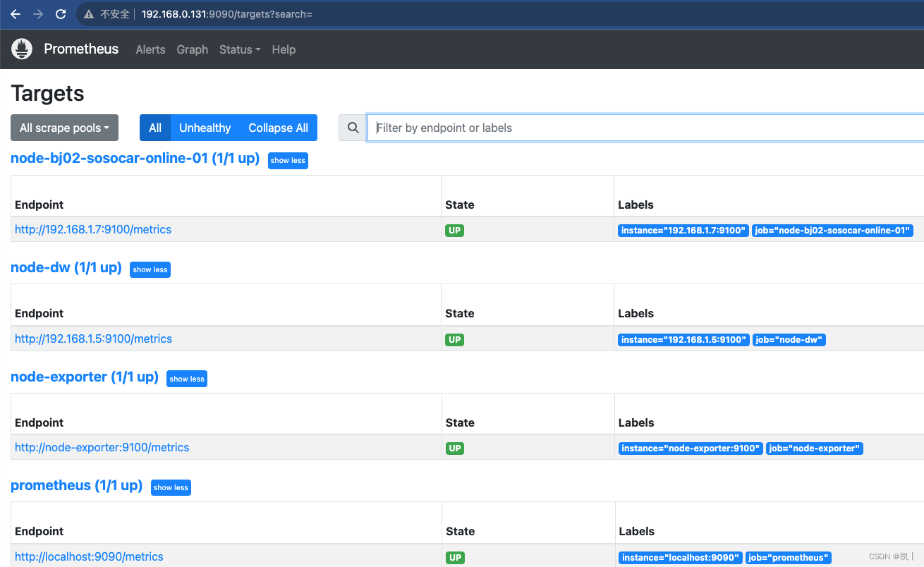Click the job="prometheus" label
This screenshot has height=567, width=924.
click(x=789, y=558)
